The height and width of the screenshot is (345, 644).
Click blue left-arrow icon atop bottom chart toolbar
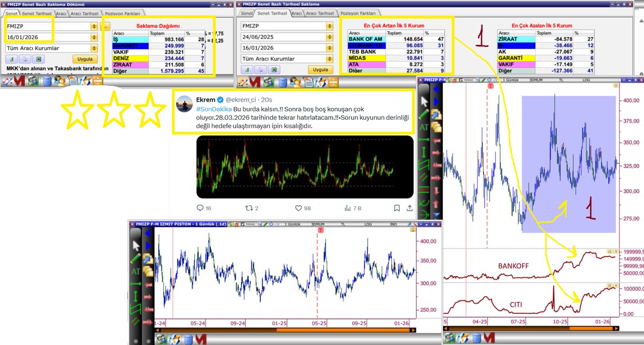pyautogui.click(x=148, y=234)
